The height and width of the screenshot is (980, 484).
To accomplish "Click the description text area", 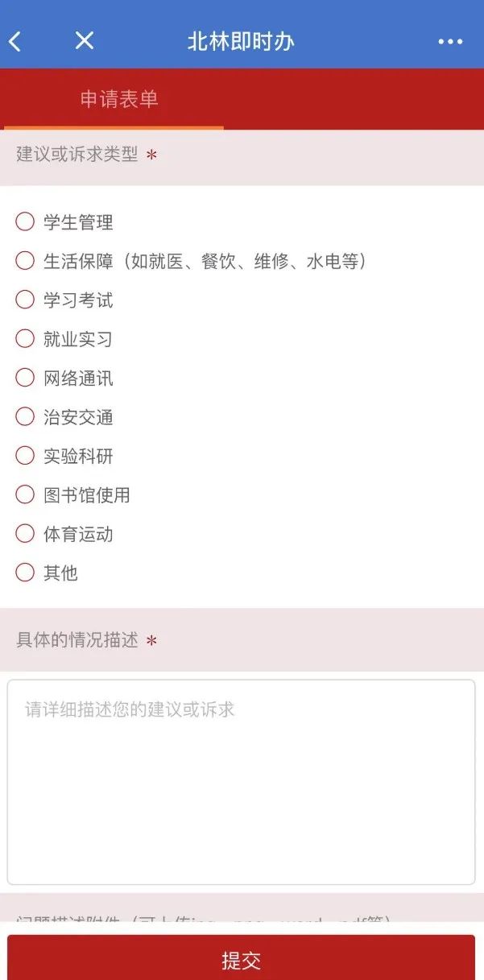I will 241,781.
